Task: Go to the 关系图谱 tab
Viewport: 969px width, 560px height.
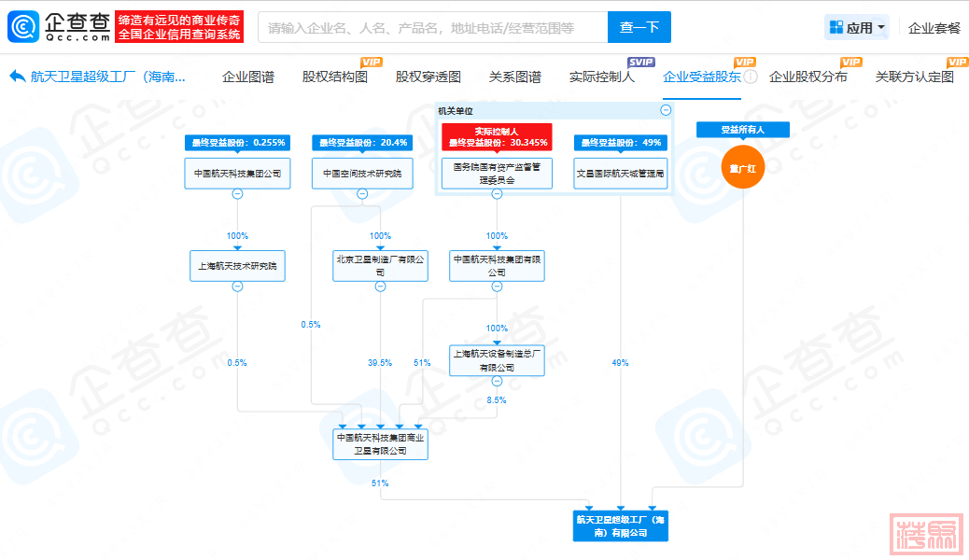Action: pos(514,77)
